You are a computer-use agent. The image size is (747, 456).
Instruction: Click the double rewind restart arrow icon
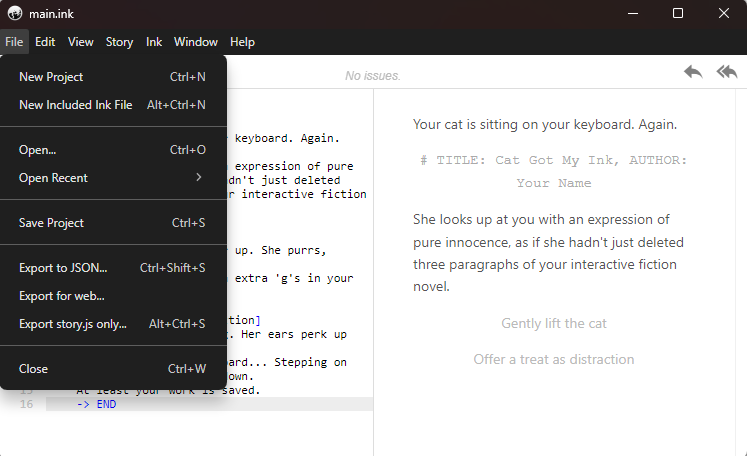[727, 72]
